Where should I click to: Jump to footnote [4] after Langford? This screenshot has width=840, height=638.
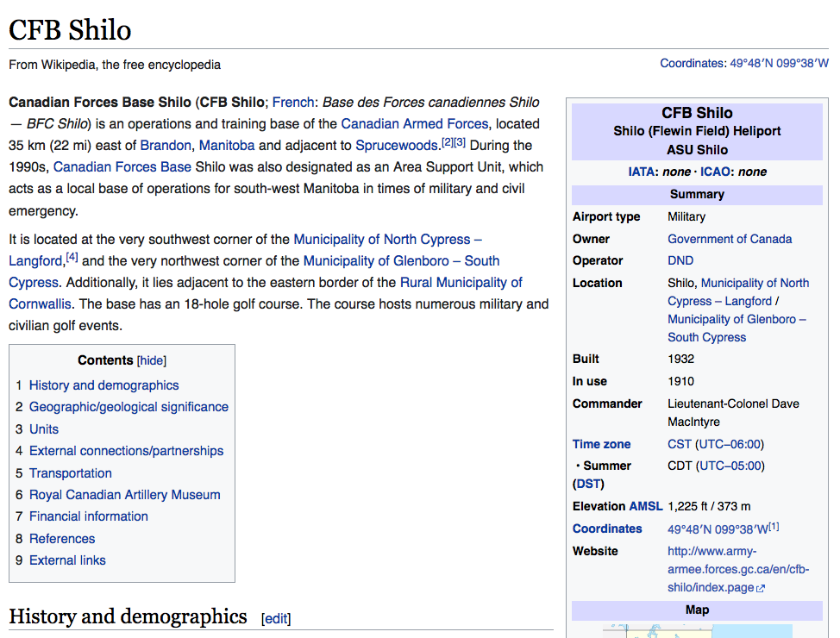pos(72,258)
